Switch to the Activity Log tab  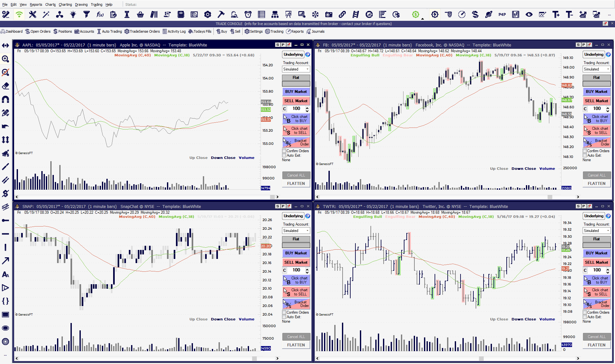pos(174,31)
